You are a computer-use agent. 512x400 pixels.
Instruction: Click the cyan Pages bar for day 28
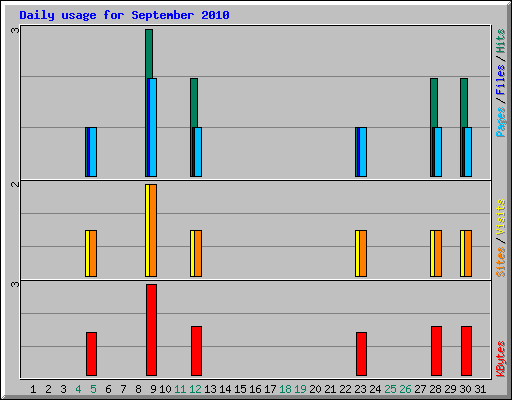[x=438, y=152]
